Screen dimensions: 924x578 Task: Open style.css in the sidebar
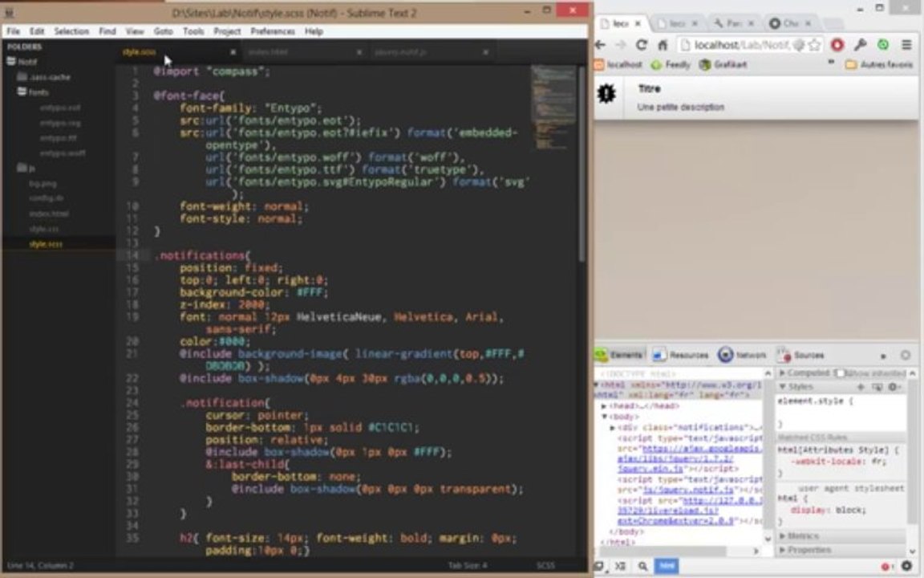43,229
